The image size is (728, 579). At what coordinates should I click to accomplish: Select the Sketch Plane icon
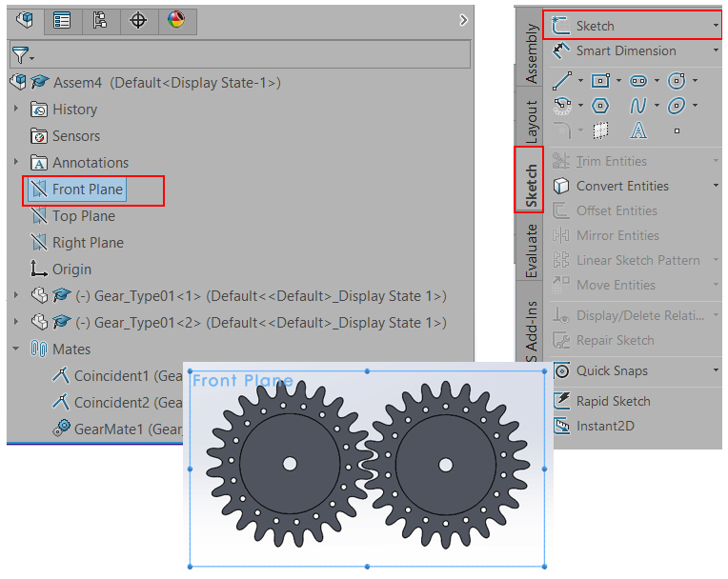(x=600, y=130)
